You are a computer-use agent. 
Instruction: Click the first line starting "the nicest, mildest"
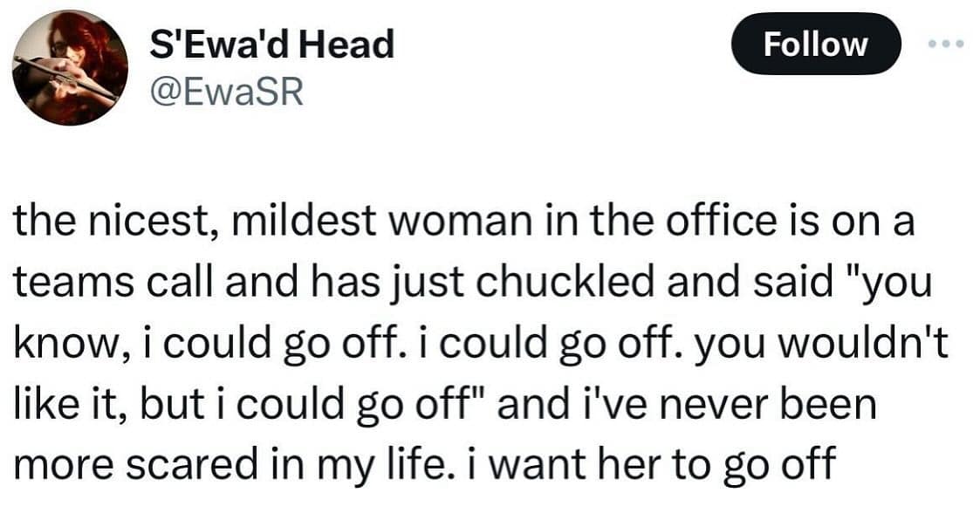[463, 222]
